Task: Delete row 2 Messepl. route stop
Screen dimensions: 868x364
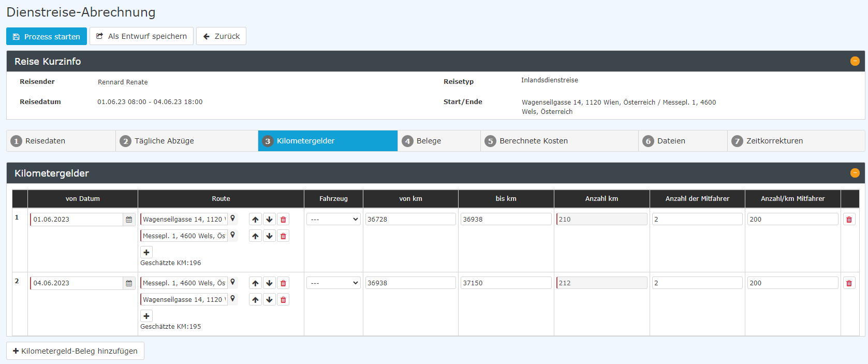Action: 283,283
